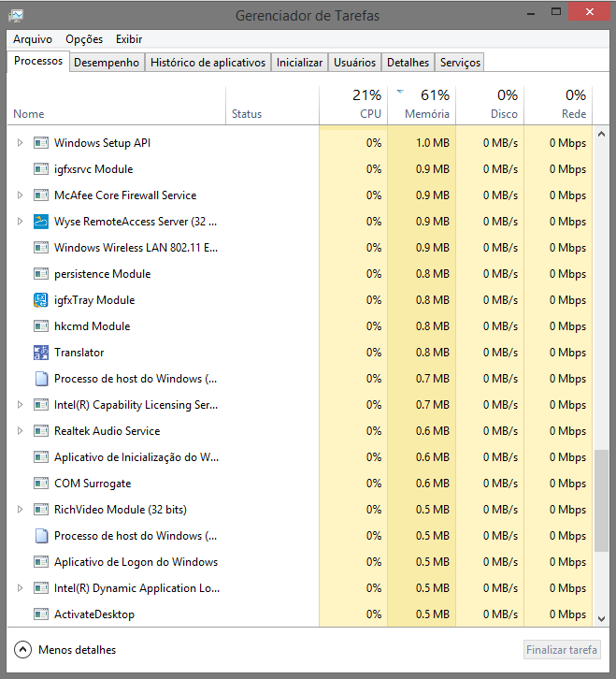Click the RichVideo Module icon
Image resolution: width=616 pixels, height=679 pixels.
tap(41, 510)
